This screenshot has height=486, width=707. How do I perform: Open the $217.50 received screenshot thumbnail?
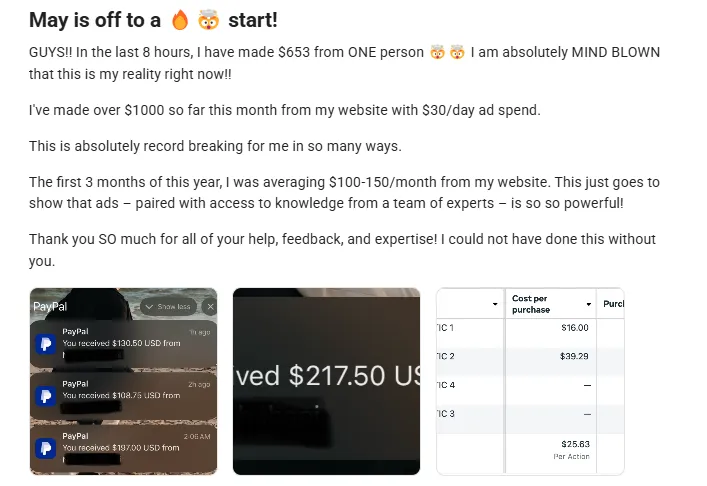[x=326, y=381]
